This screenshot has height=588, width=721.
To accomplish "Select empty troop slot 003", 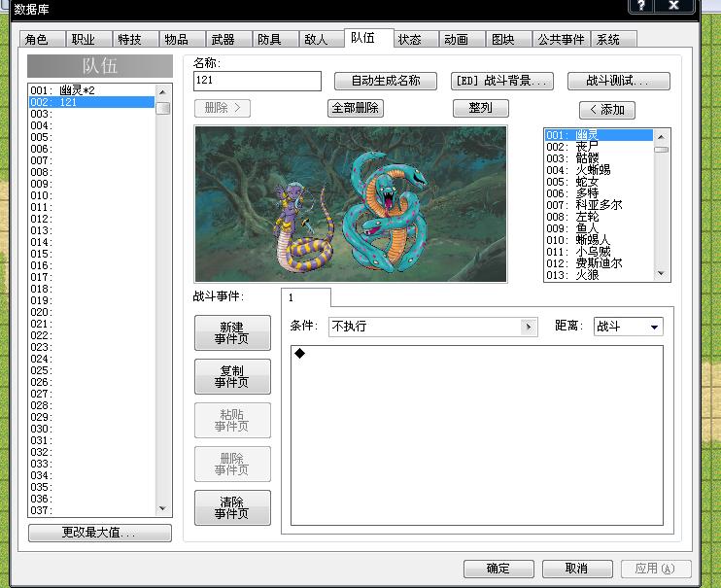I will click(91, 114).
